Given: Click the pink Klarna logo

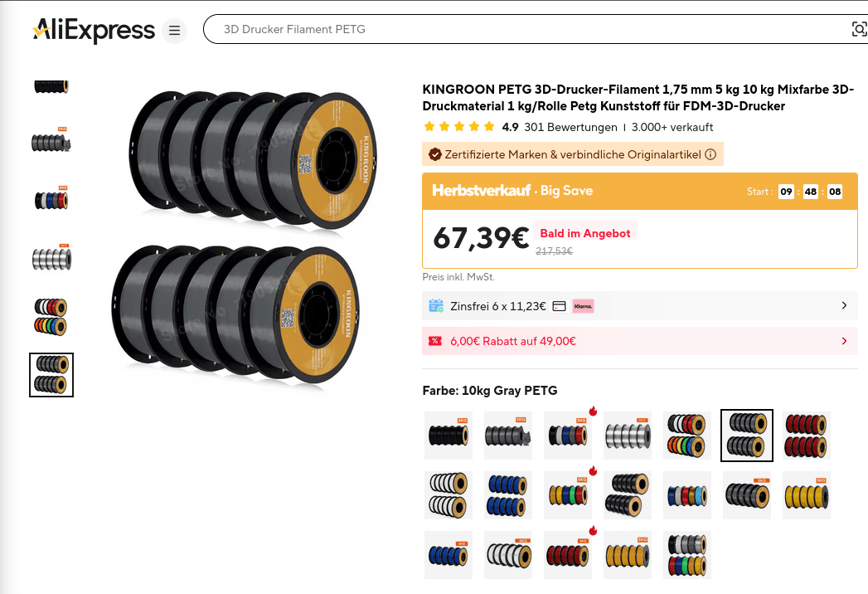Looking at the screenshot, I should (x=583, y=306).
